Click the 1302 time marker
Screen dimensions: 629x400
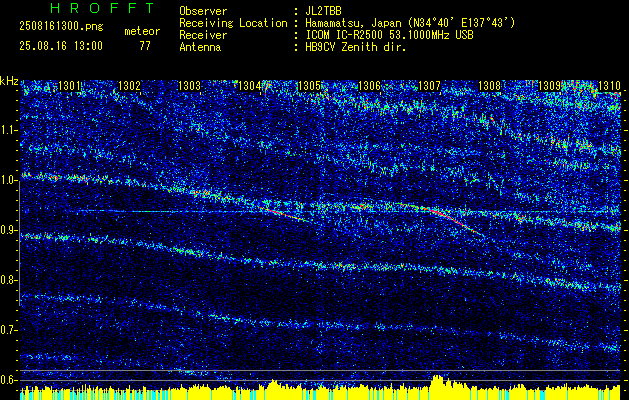pos(130,85)
